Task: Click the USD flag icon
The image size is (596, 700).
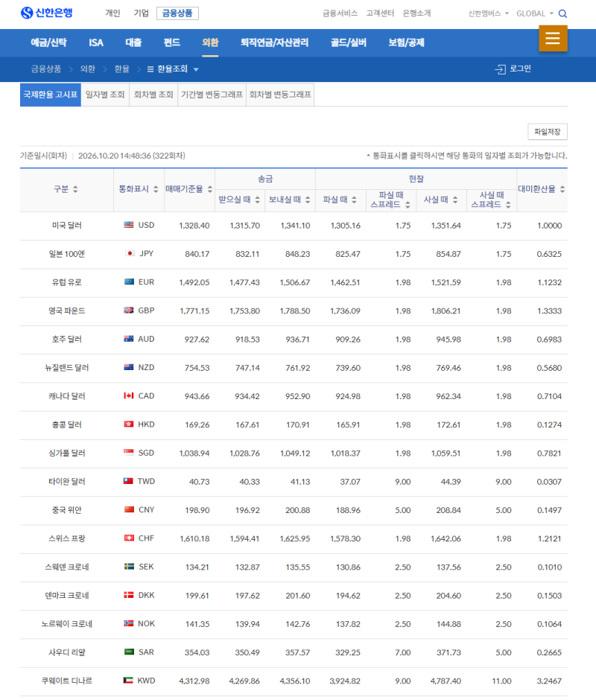Action: click(x=129, y=225)
